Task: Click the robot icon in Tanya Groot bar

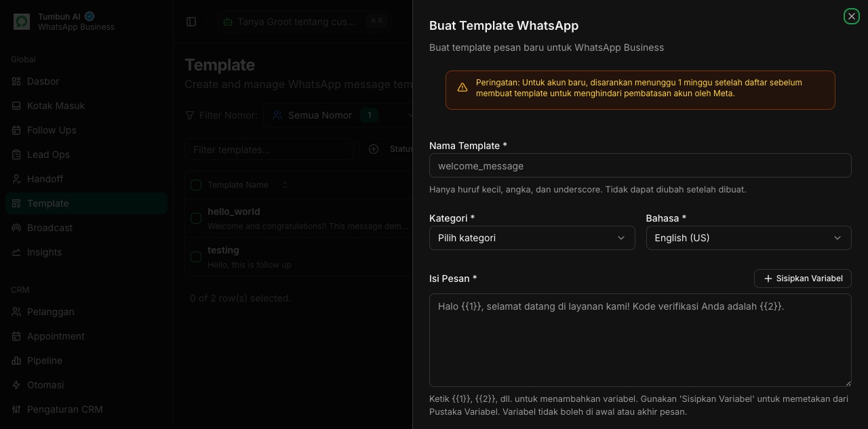Action: pyautogui.click(x=228, y=22)
